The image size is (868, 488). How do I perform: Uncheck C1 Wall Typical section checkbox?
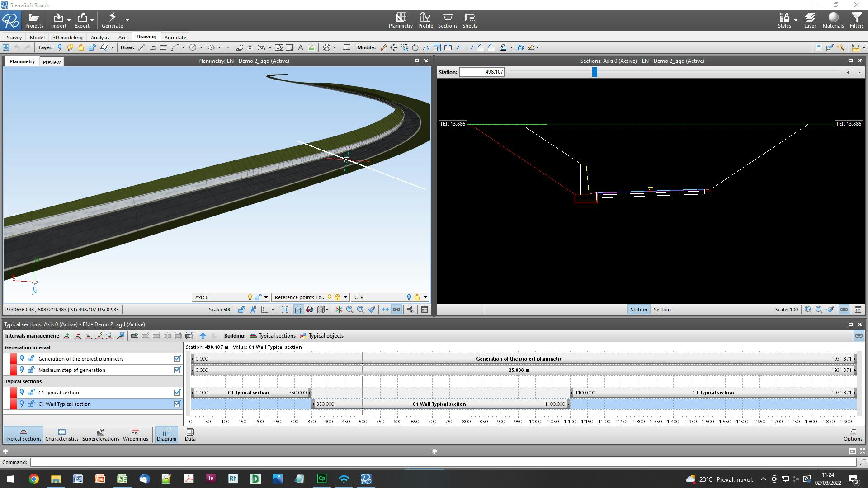177,404
